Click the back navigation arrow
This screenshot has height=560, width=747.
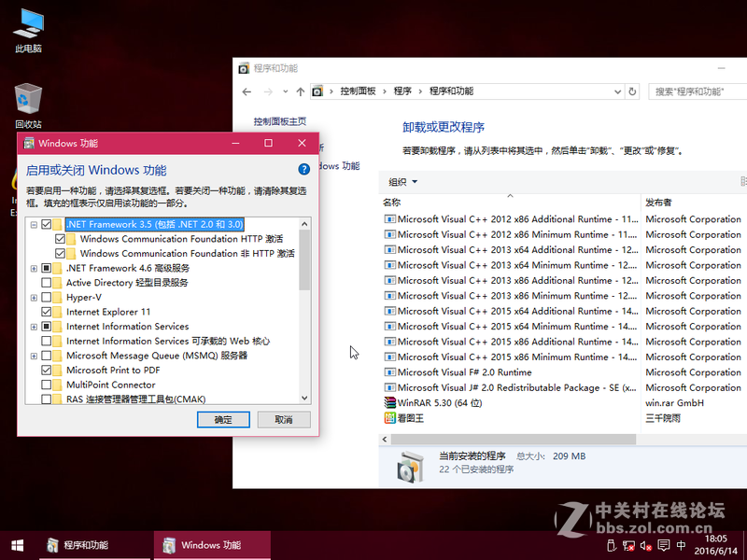tap(246, 91)
